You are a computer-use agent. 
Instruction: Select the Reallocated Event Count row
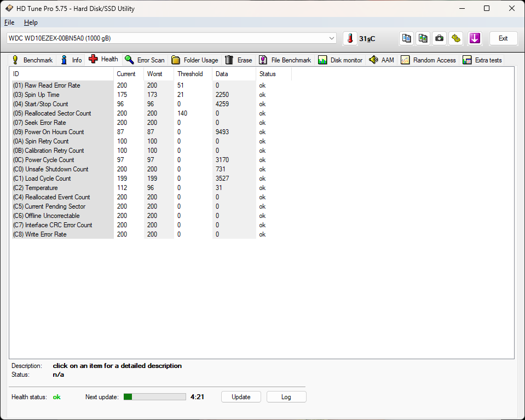pyautogui.click(x=151, y=197)
